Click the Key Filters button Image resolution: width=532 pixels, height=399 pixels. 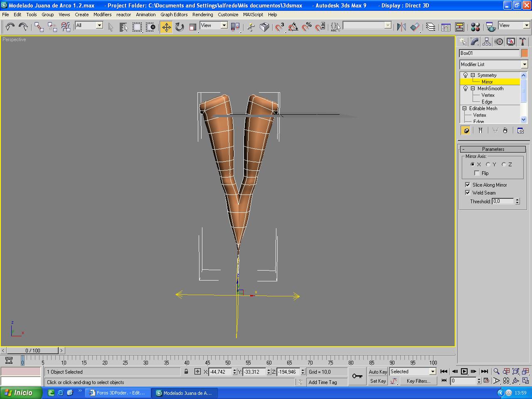tap(418, 381)
